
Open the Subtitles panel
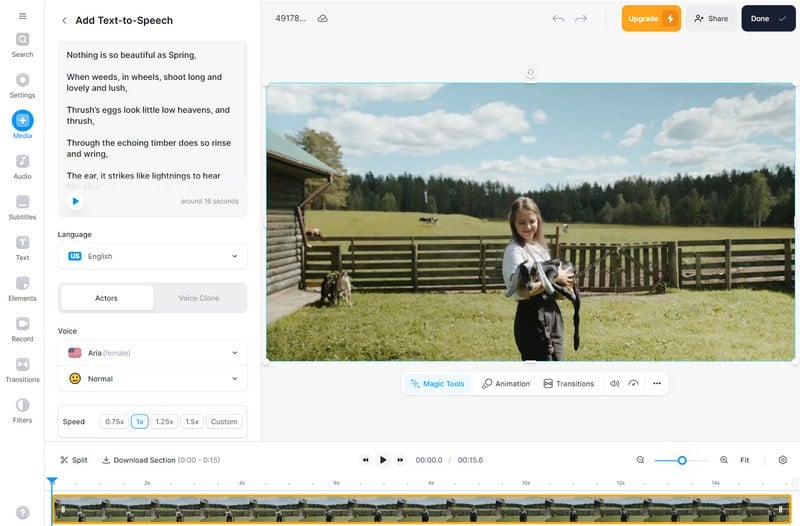(x=22, y=208)
